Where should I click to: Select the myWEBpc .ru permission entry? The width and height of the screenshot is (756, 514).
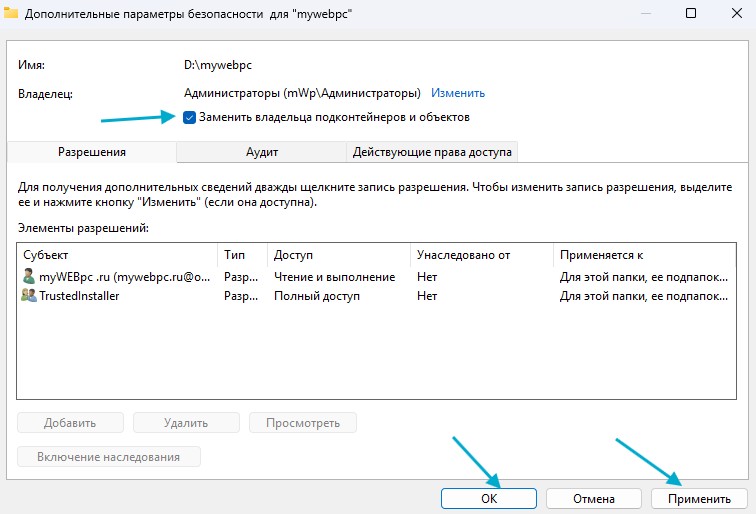376,277
